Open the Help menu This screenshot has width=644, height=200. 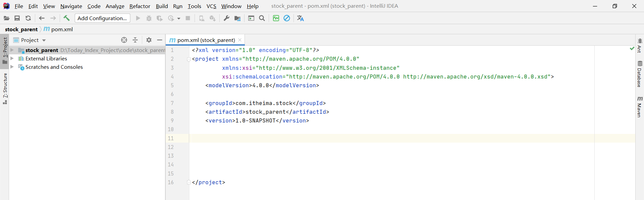[x=253, y=6]
